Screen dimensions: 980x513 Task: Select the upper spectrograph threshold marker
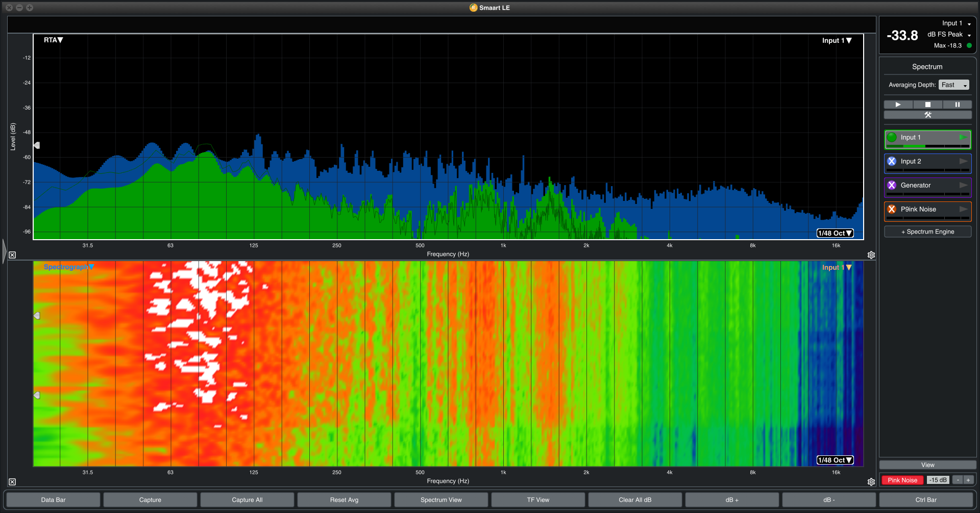[37, 316]
